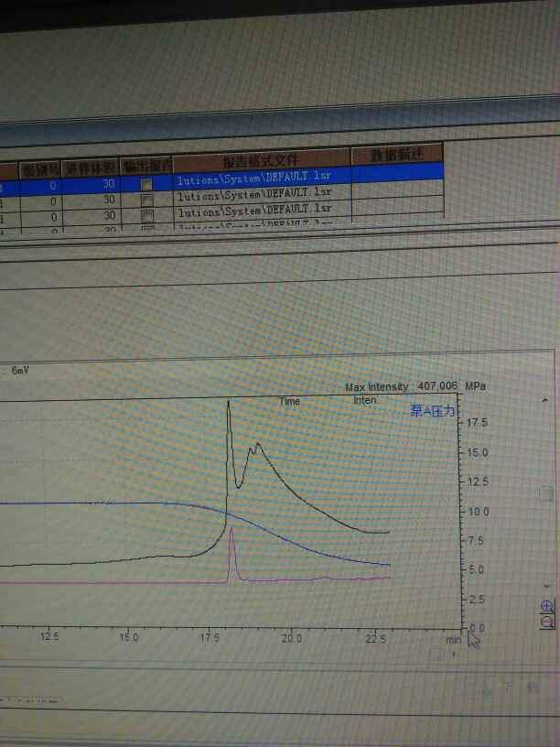Click the Max Intensity label

click(377, 387)
